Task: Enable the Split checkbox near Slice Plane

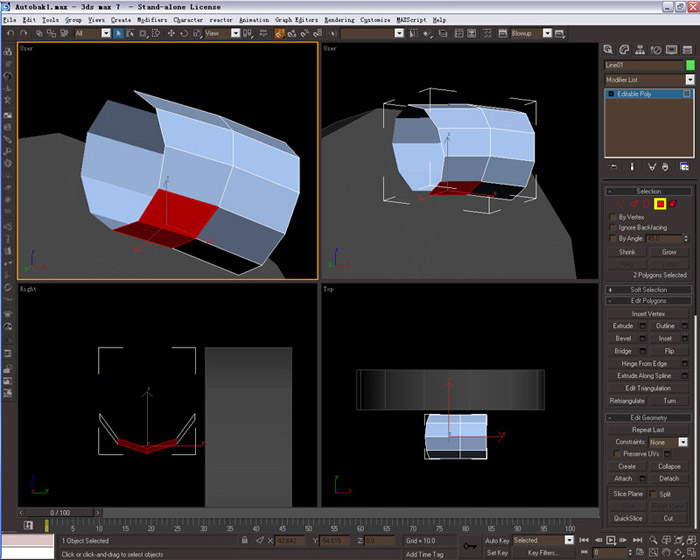Action: point(653,494)
